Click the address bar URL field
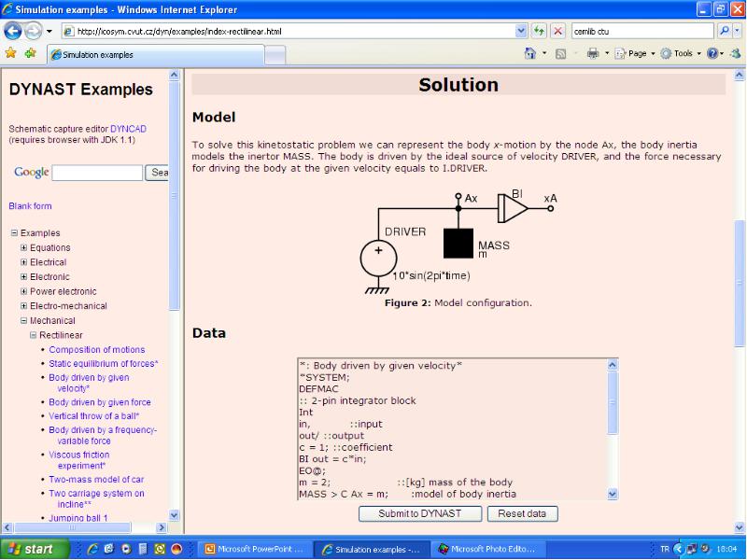 289,32
